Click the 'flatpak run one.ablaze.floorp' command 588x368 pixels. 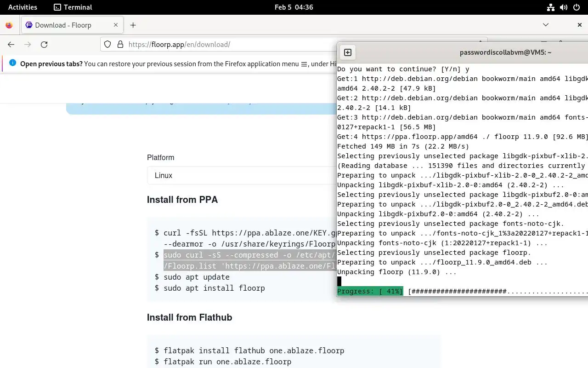[x=227, y=362]
